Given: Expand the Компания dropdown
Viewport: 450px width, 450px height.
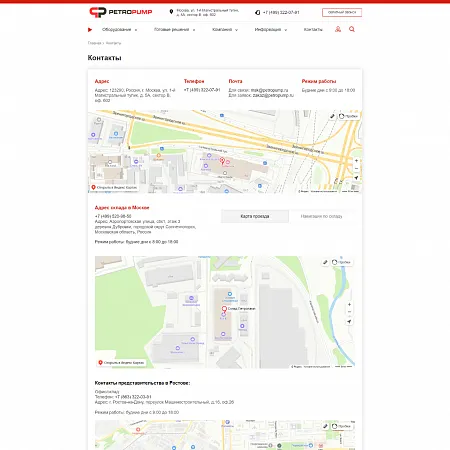Looking at the screenshot, I should 225,30.
